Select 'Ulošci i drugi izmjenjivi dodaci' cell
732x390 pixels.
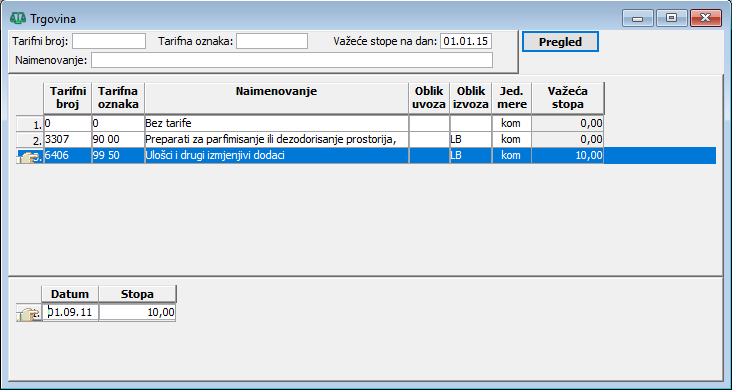click(277, 156)
